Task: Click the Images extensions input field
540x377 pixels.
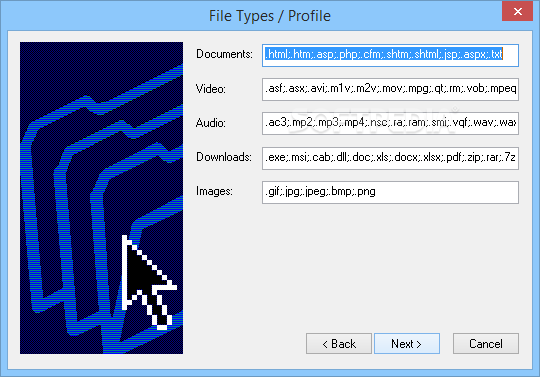Action: (x=390, y=192)
